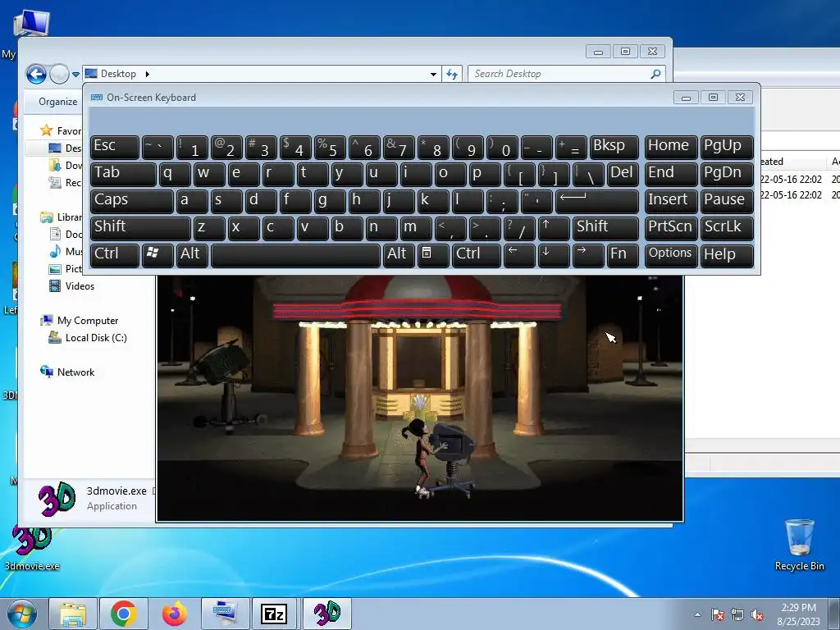Image resolution: width=840 pixels, height=630 pixels.
Task: Click the Enter key arrow on keyboard
Action: (x=597, y=201)
